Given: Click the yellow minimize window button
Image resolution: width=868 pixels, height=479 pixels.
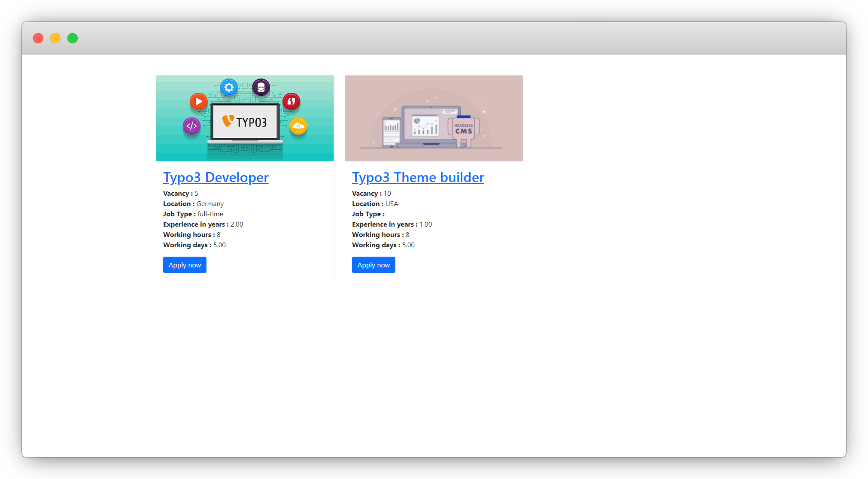Looking at the screenshot, I should [55, 38].
